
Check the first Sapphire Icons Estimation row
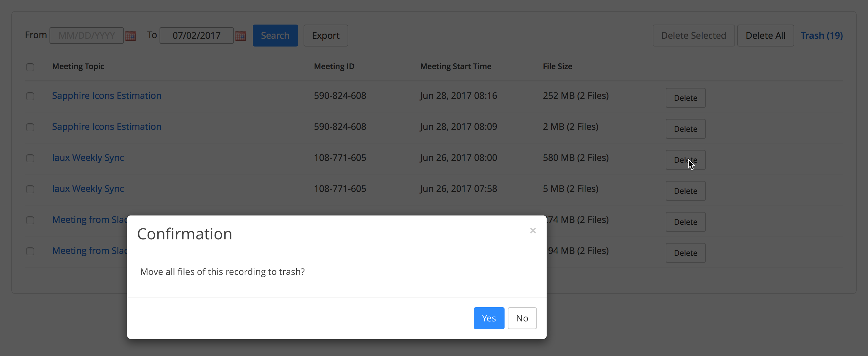(30, 96)
